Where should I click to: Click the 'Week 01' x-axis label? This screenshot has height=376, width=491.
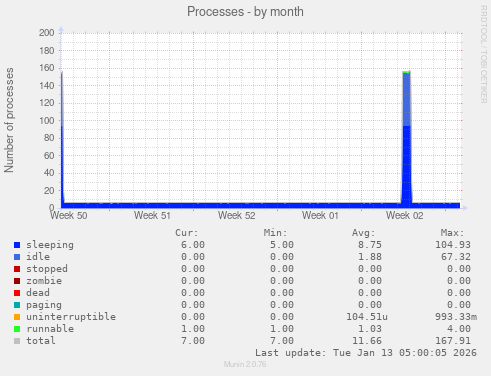pyautogui.click(x=320, y=215)
